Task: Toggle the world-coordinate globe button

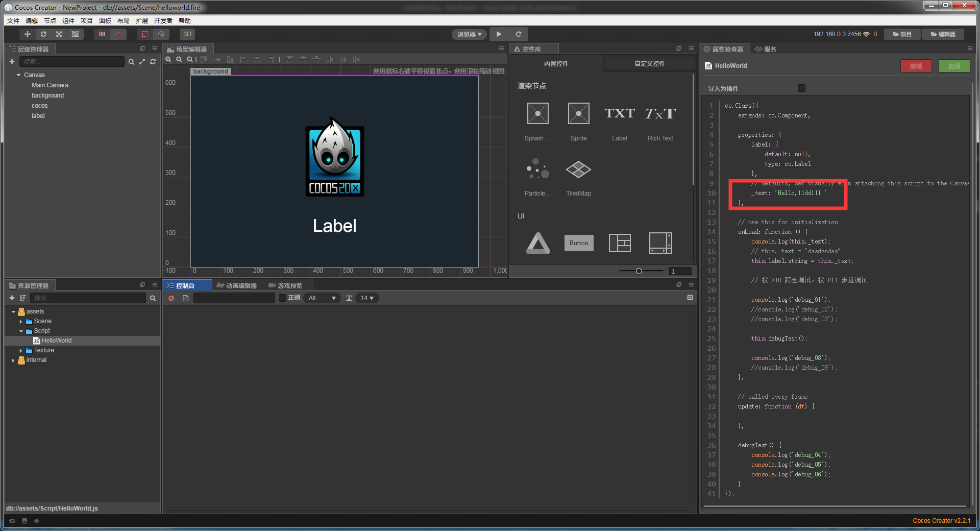Action: click(161, 34)
